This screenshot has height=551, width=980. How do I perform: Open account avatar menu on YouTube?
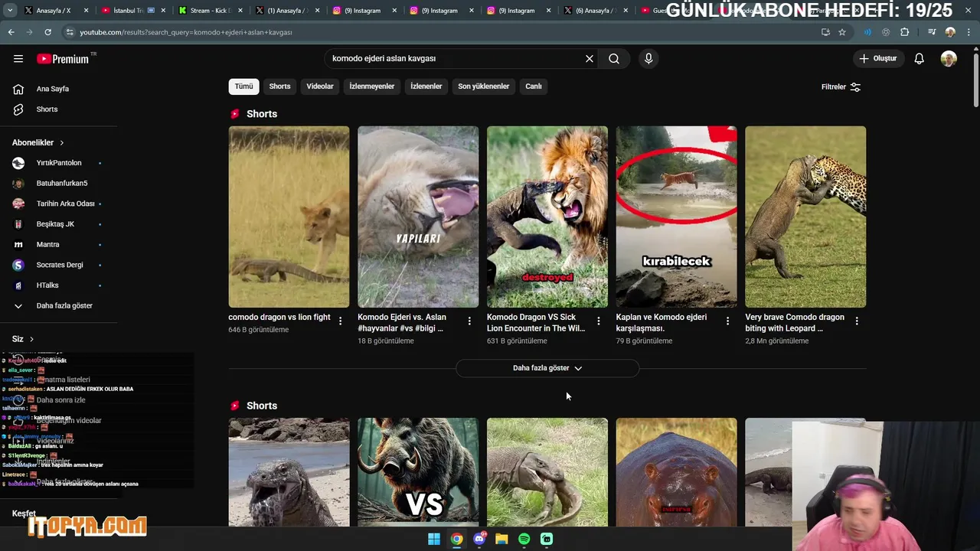(949, 59)
